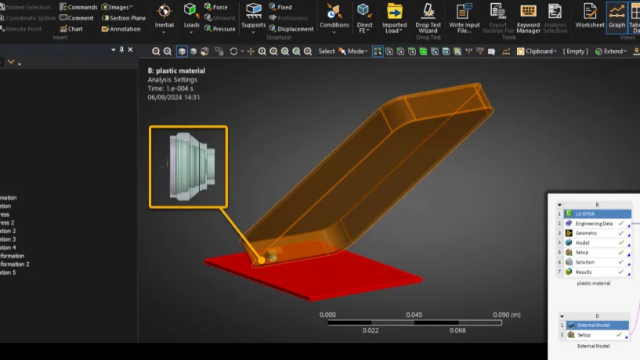
Task: Open the Extend selection dropdown
Action: click(x=611, y=51)
